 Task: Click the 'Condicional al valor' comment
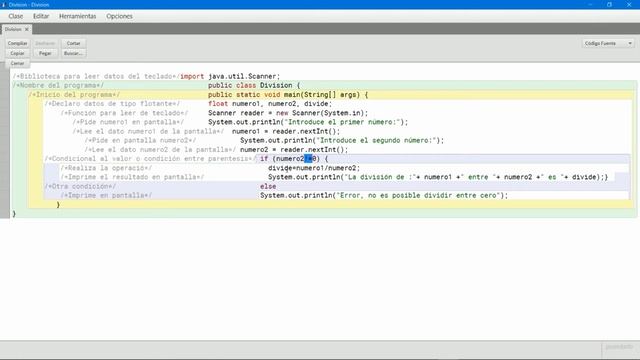pyautogui.click(x=150, y=159)
